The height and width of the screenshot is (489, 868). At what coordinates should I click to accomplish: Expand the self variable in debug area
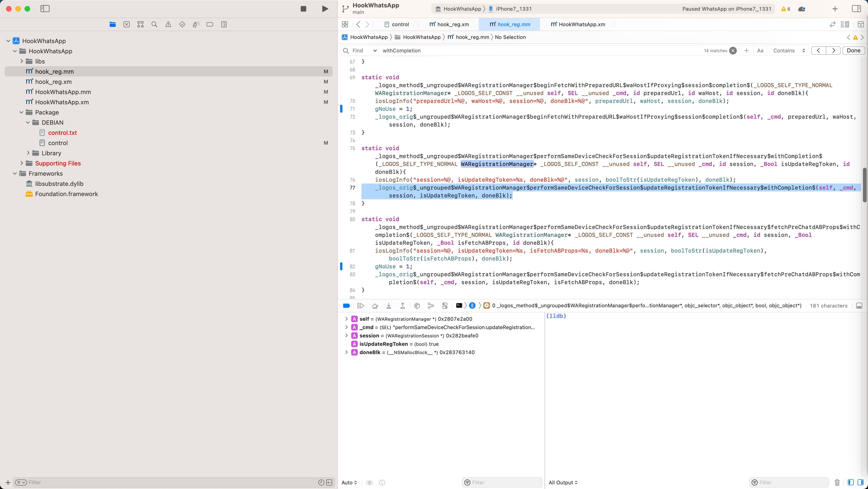pos(346,319)
